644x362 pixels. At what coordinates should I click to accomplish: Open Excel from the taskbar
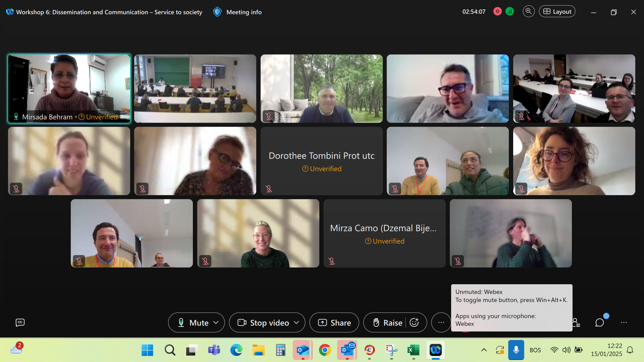point(413,350)
